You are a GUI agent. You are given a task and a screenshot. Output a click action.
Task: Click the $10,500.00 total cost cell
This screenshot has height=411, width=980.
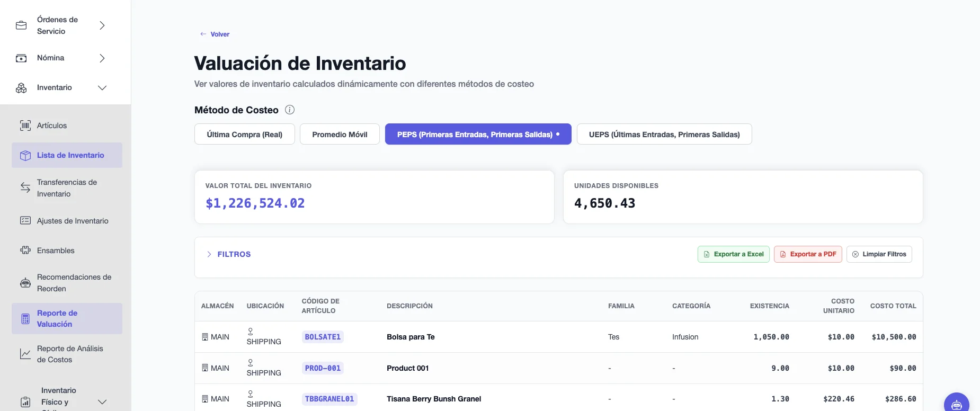click(894, 337)
